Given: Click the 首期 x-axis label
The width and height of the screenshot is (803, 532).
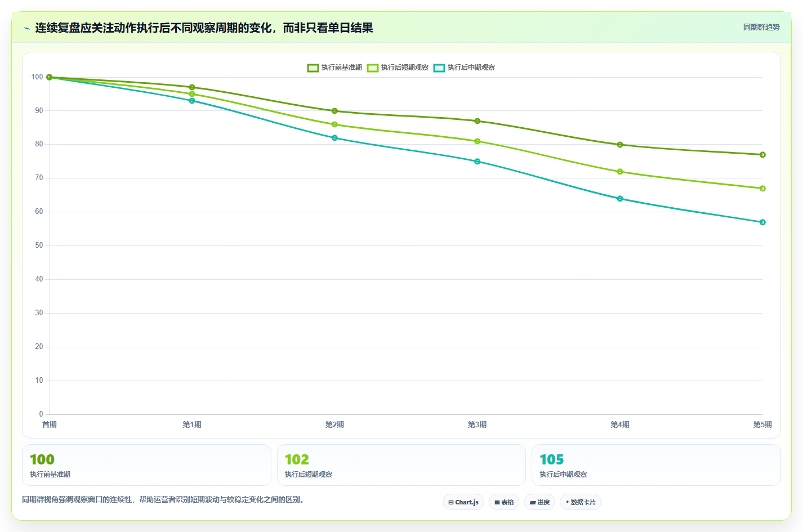Looking at the screenshot, I should [x=50, y=424].
